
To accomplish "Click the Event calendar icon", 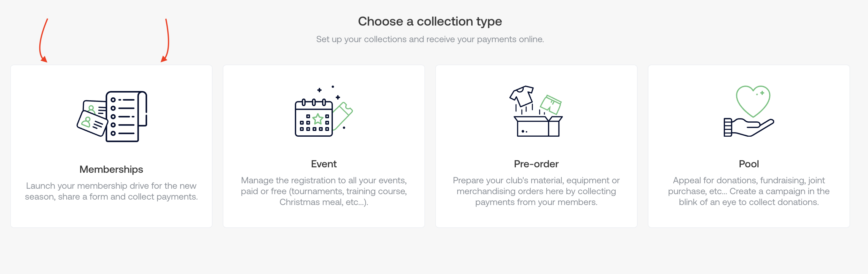I will pyautogui.click(x=313, y=118).
